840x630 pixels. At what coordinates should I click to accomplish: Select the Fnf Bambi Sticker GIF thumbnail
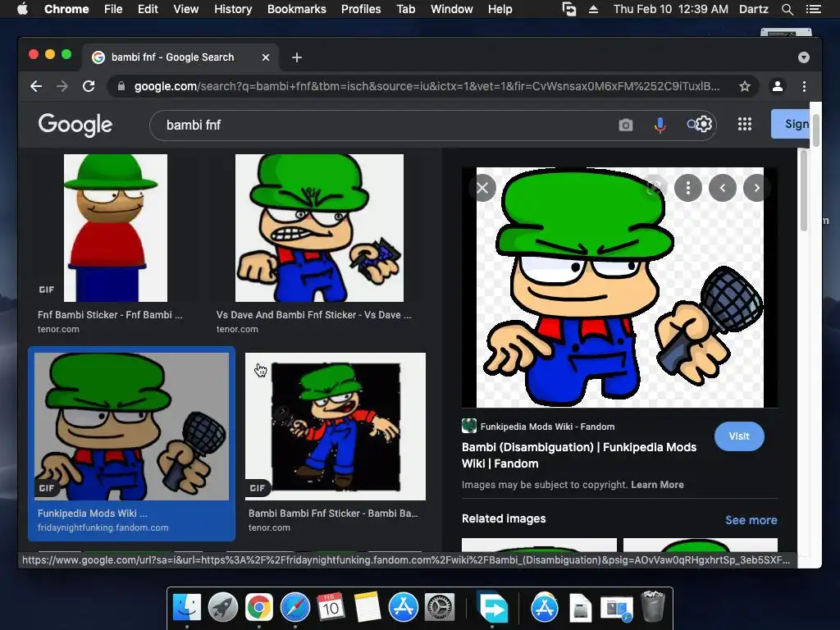tap(116, 228)
